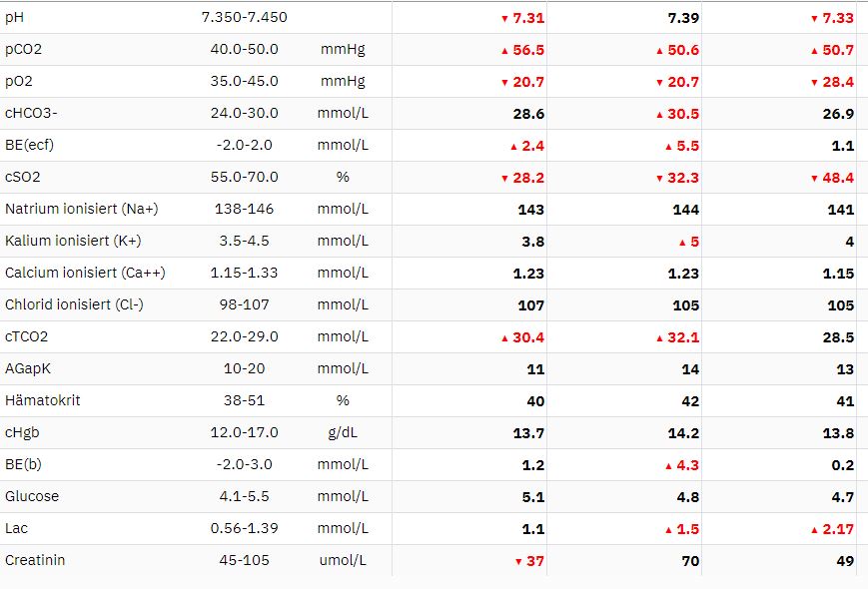Viewport: 868px width, 589px height.
Task: Click red up arrow beside 56.5
Action: [x=504, y=51]
